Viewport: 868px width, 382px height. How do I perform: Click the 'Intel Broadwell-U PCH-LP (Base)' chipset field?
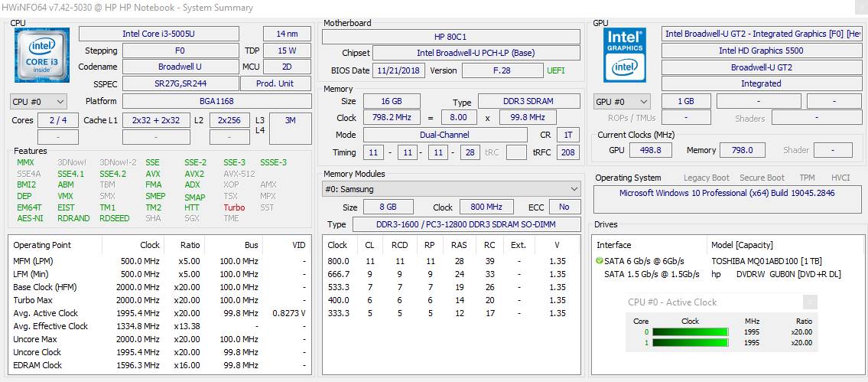(x=476, y=54)
